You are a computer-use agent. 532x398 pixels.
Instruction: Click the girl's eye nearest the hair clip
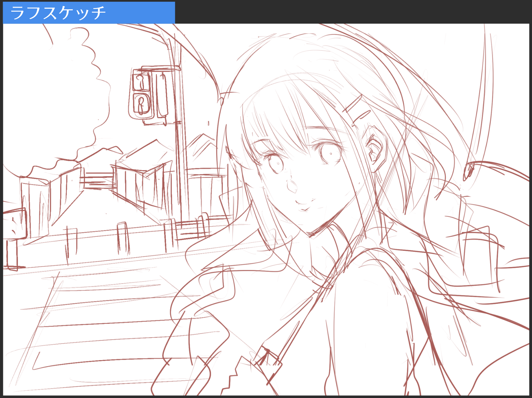[x=331, y=154]
